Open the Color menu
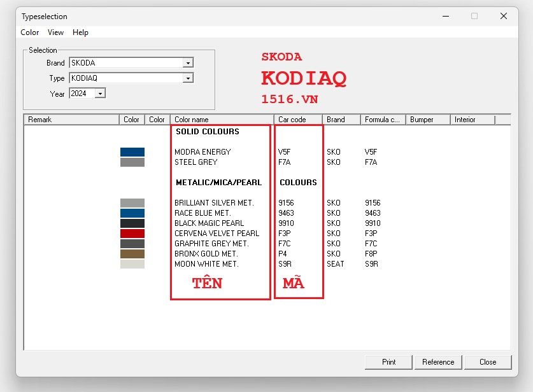 pos(30,32)
